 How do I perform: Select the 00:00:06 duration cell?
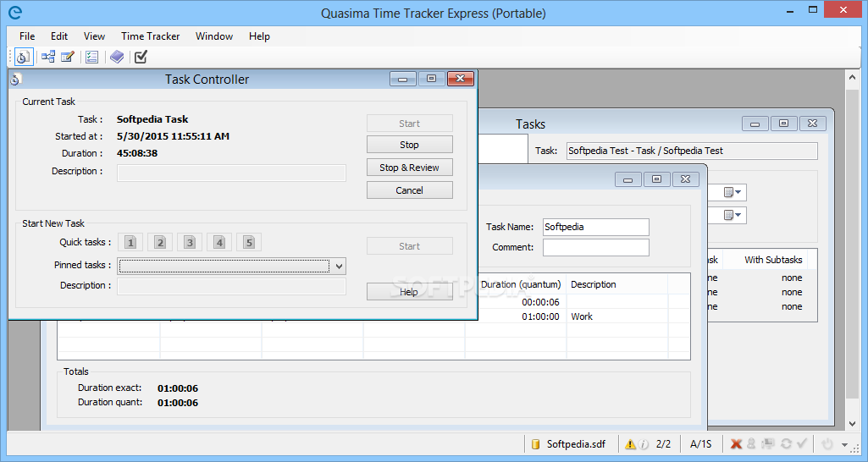(x=540, y=302)
